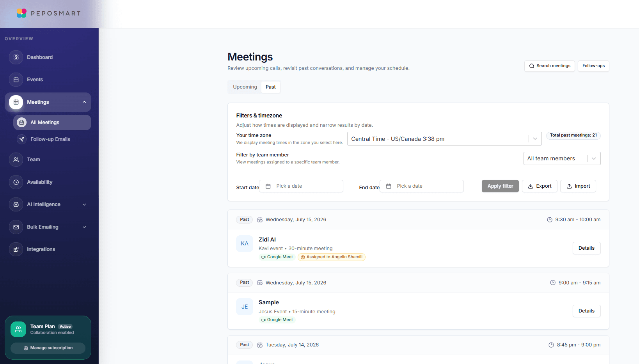The width and height of the screenshot is (639, 364).
Task: Click the calendar icon in Start date field
Action: (268, 186)
